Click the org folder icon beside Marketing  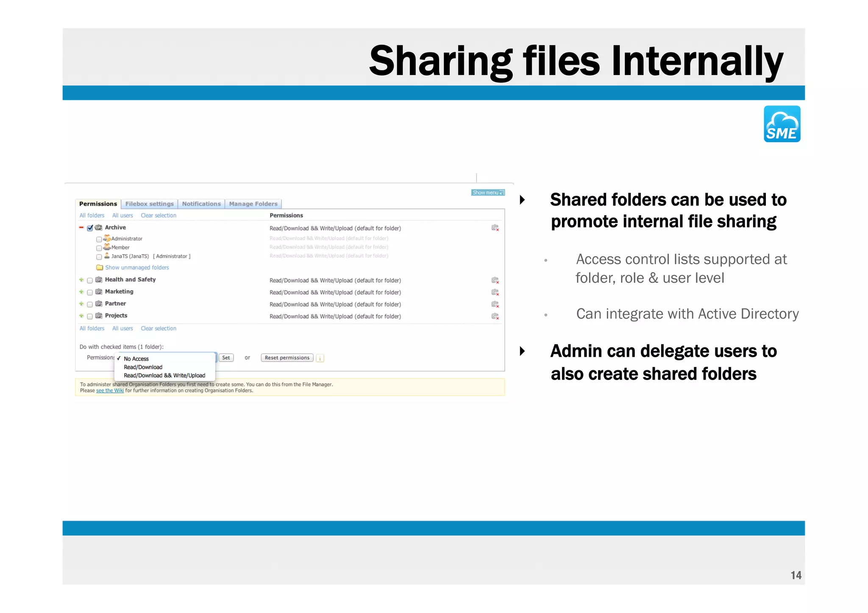click(99, 292)
